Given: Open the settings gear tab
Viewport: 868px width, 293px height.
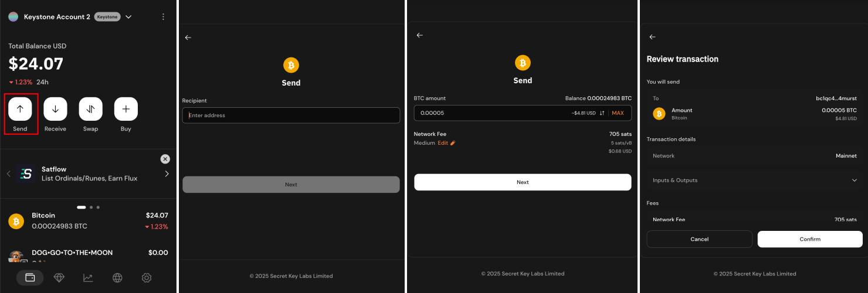Looking at the screenshot, I should click(x=147, y=278).
